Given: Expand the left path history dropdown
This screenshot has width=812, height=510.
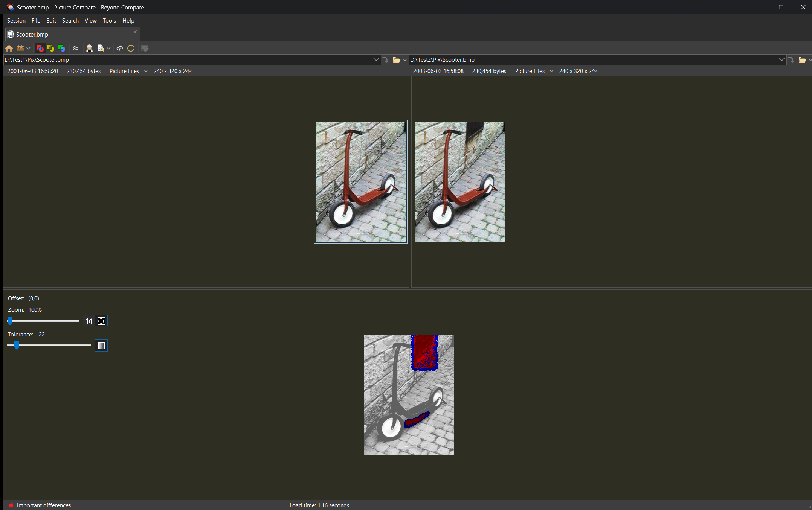Looking at the screenshot, I should [x=376, y=59].
